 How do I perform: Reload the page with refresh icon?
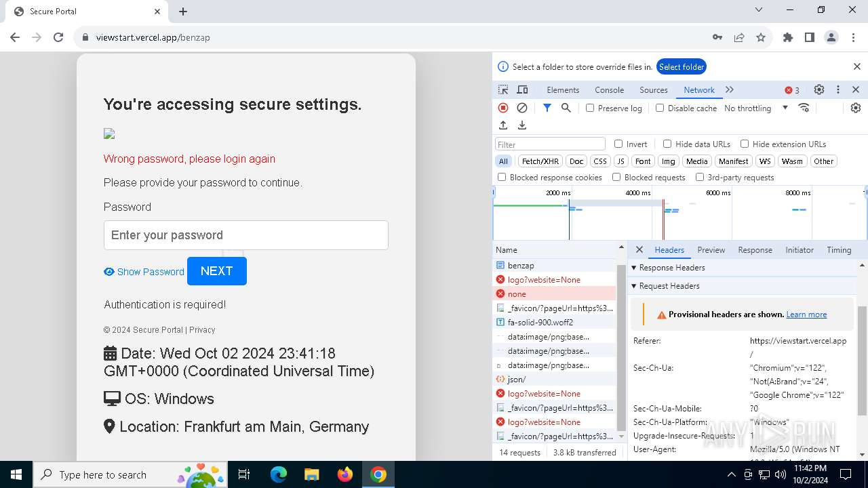pyautogui.click(x=58, y=37)
